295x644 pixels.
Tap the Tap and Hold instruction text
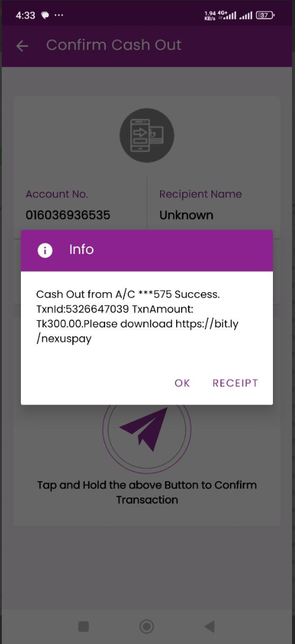click(147, 492)
